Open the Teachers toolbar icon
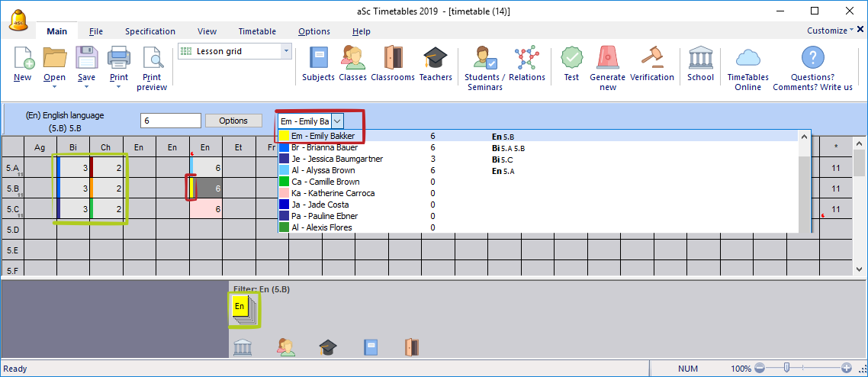The height and width of the screenshot is (377, 868). pyautogui.click(x=436, y=64)
